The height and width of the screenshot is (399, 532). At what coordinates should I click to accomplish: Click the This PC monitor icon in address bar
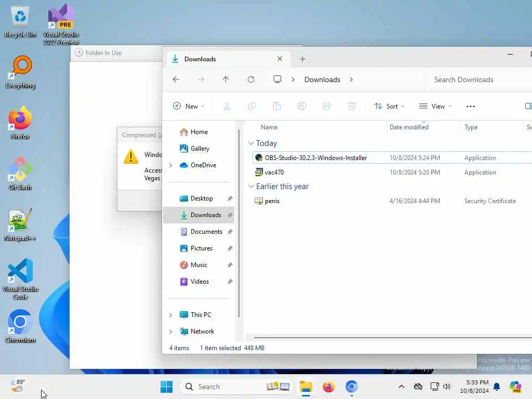tap(277, 79)
